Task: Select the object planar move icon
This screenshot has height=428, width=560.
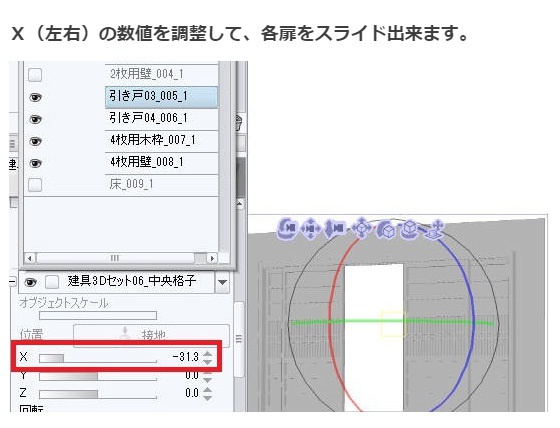Action: click(x=361, y=228)
